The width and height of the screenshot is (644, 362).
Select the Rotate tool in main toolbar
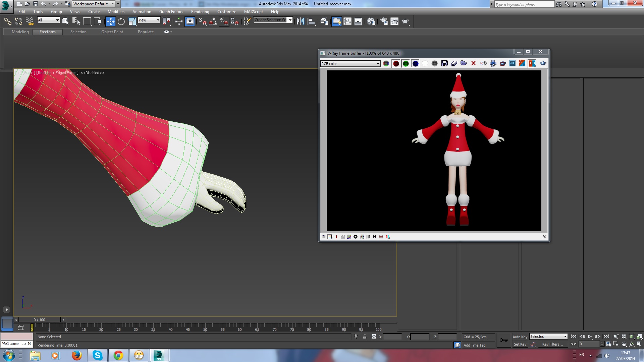[x=121, y=21]
